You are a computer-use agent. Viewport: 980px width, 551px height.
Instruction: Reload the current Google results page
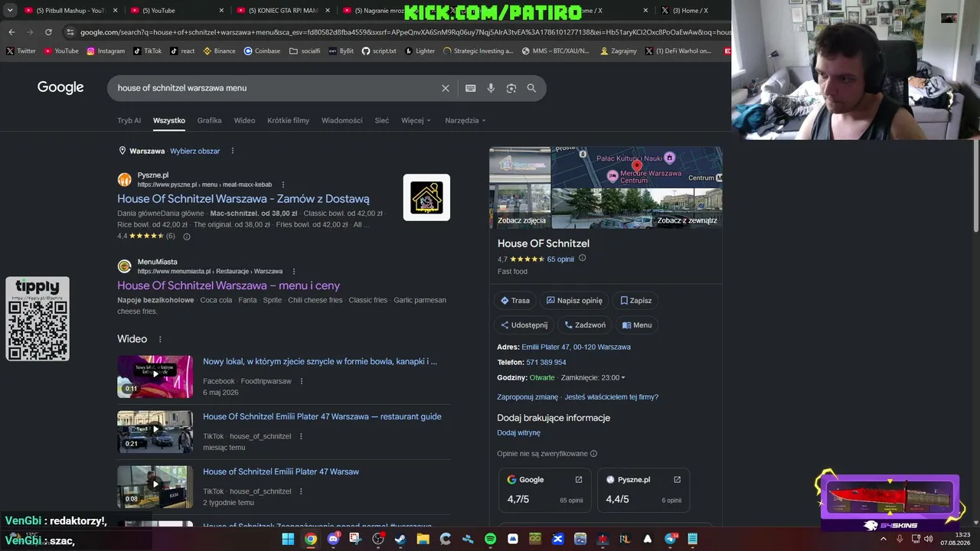coord(48,32)
